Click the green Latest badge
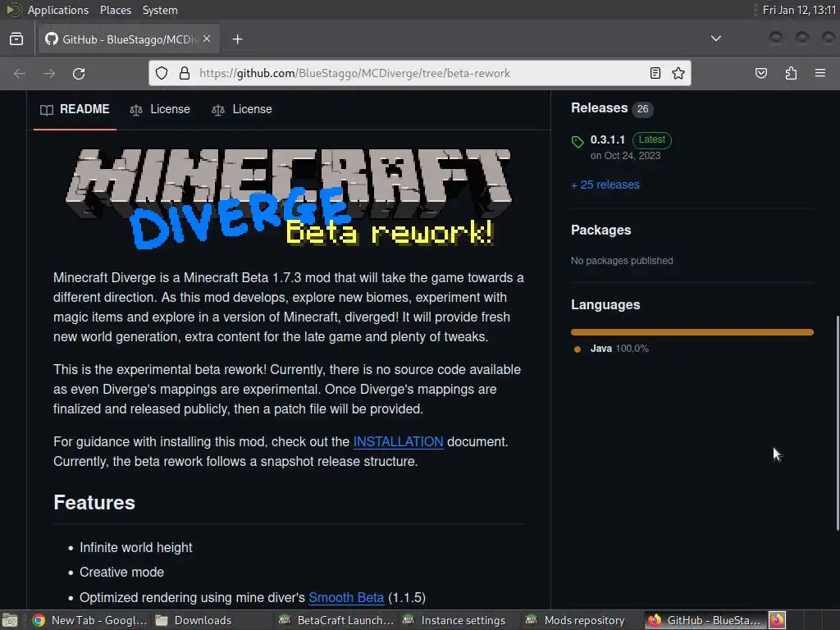The image size is (840, 630). point(651,139)
